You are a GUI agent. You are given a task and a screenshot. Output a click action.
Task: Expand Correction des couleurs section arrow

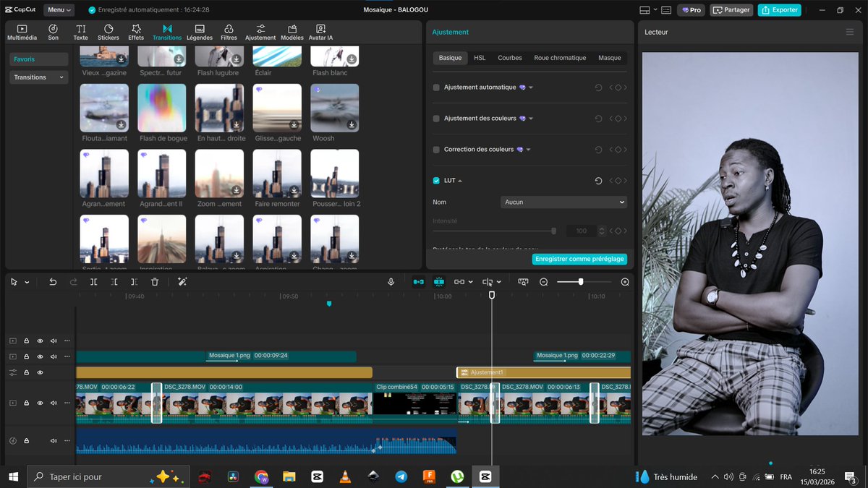529,150
